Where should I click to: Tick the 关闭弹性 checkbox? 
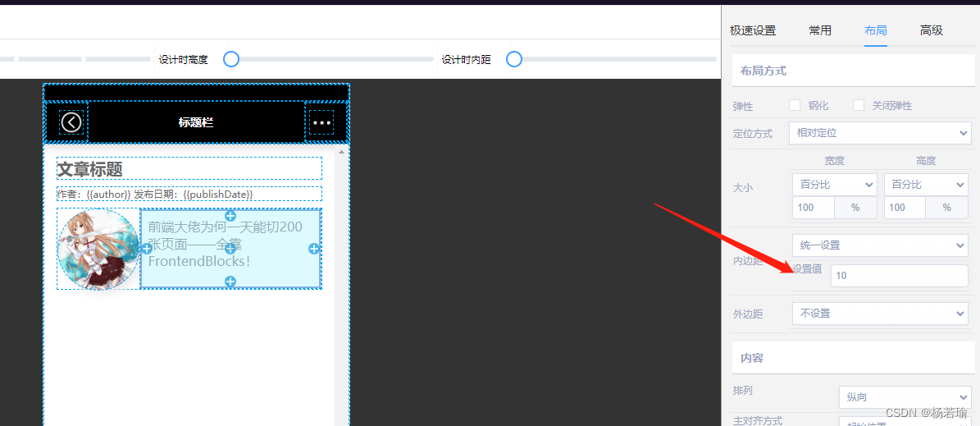tap(859, 105)
